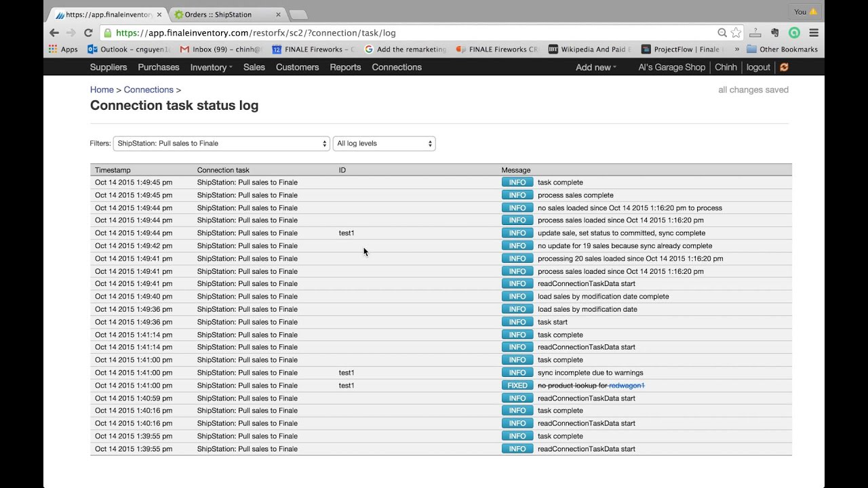The image size is (868, 488).
Task: Click the Timestamp column header
Action: (113, 170)
